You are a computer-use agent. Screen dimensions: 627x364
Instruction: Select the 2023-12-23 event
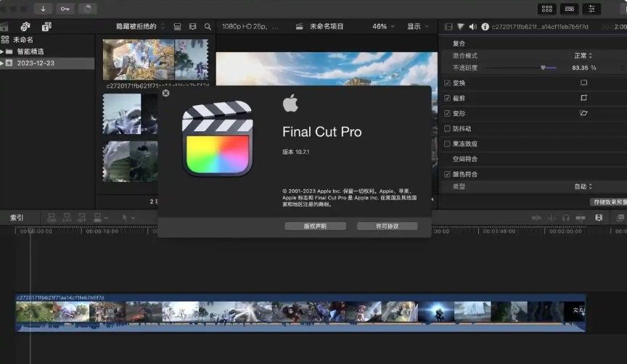(x=36, y=63)
